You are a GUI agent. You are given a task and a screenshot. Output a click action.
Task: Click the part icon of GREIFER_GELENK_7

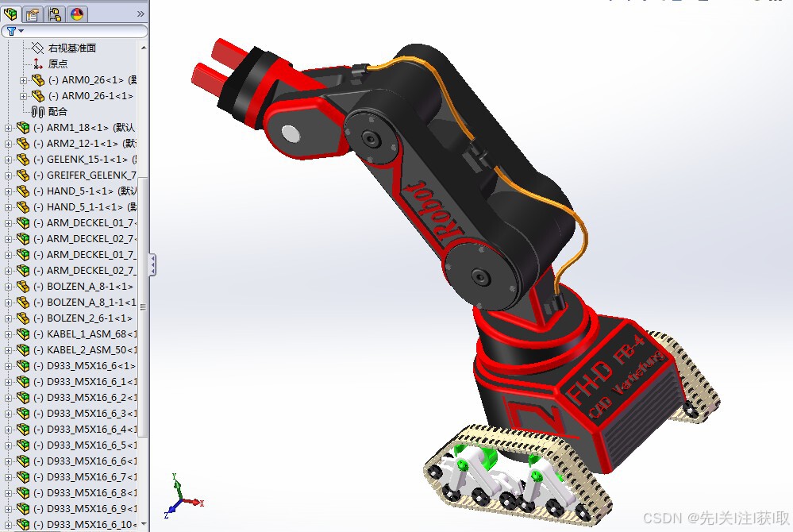tap(23, 175)
